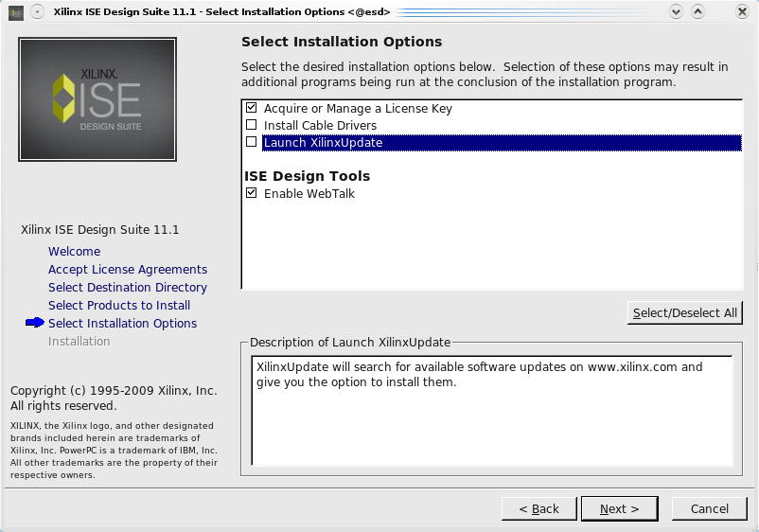This screenshot has height=532, width=759.
Task: Open the window menu icon in title bar
Action: click(16, 12)
